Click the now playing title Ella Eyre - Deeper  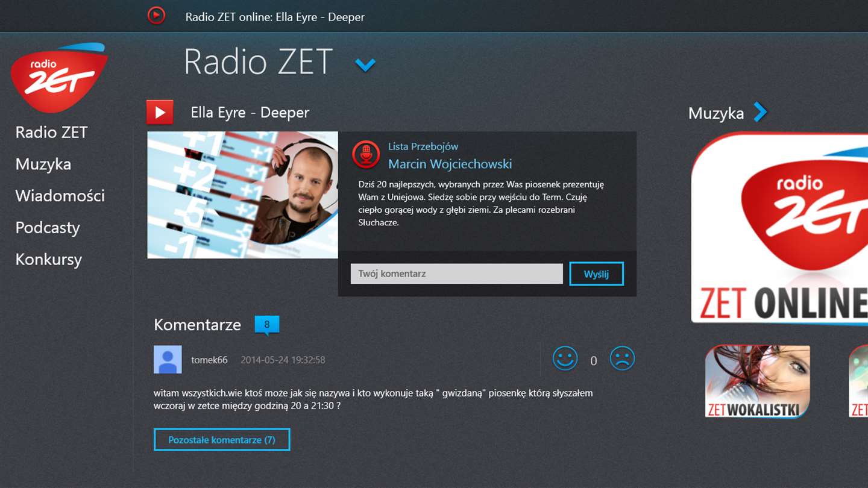pyautogui.click(x=250, y=113)
